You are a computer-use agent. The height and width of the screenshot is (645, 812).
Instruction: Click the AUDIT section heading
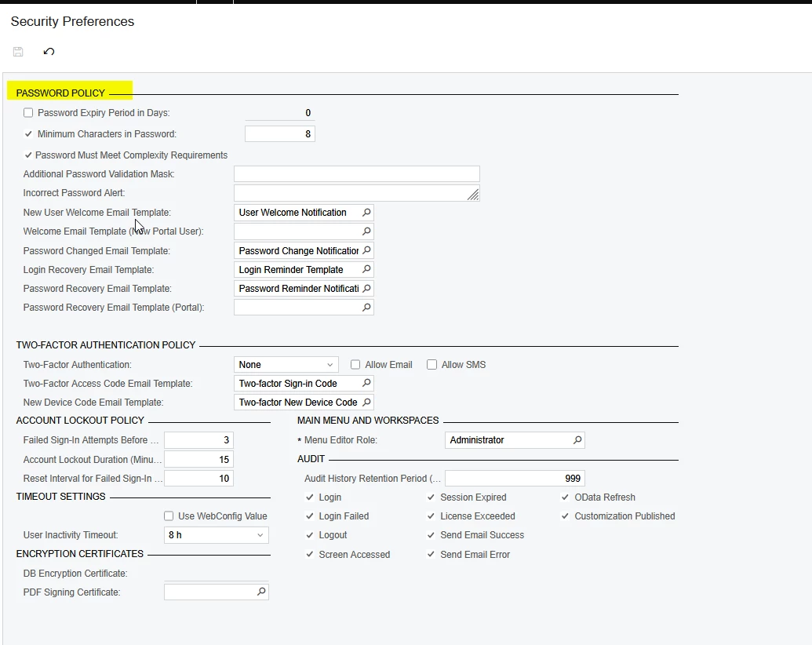(311, 459)
